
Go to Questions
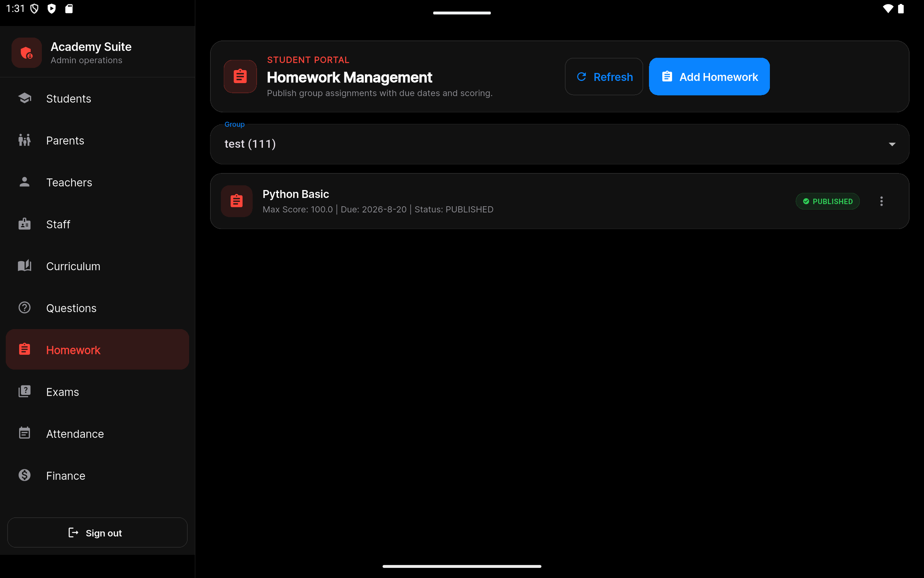coord(97,308)
